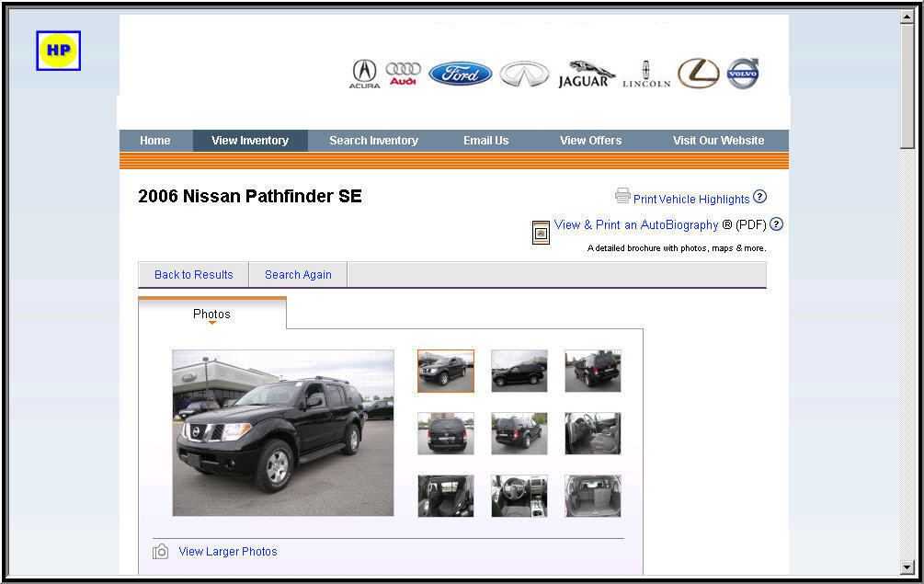Go to Home in navigation bar

155,141
